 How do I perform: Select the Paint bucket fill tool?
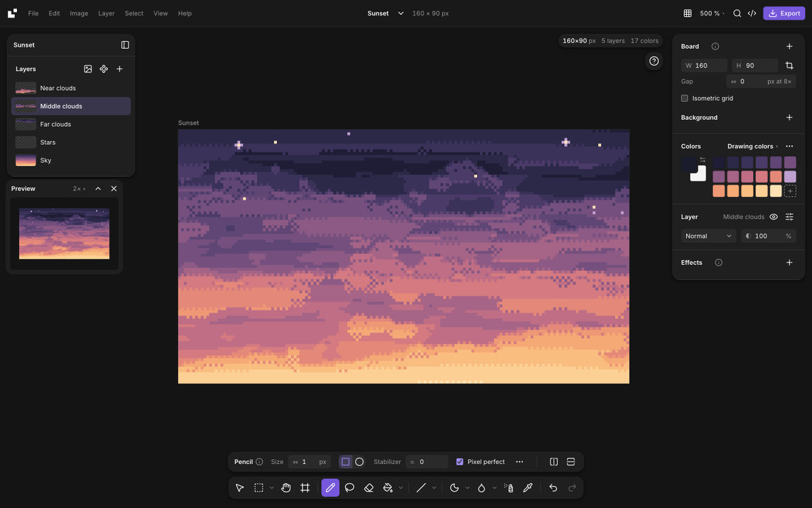click(388, 488)
